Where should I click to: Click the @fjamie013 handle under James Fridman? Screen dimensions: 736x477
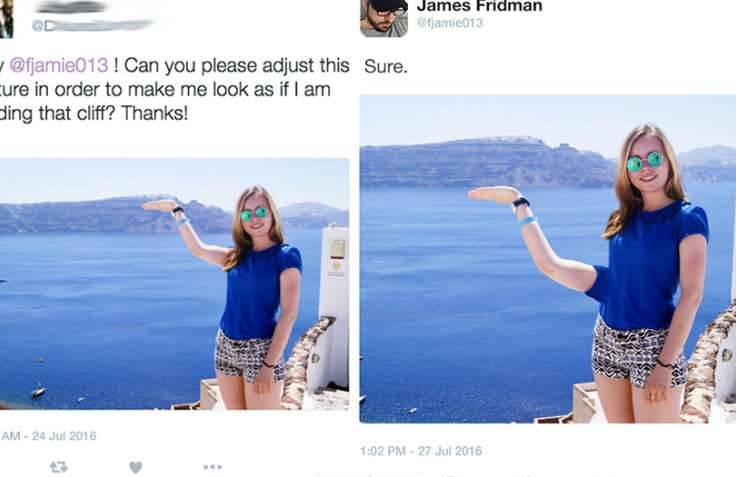tap(450, 23)
